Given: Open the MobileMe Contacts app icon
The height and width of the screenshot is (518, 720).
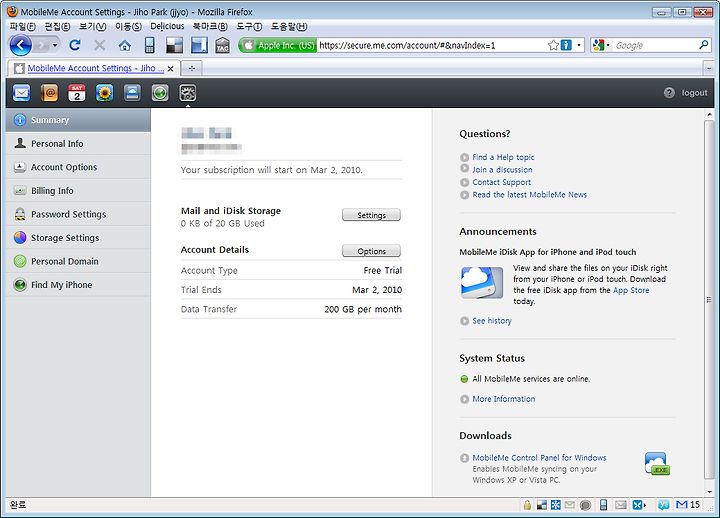Looking at the screenshot, I should tap(49, 93).
